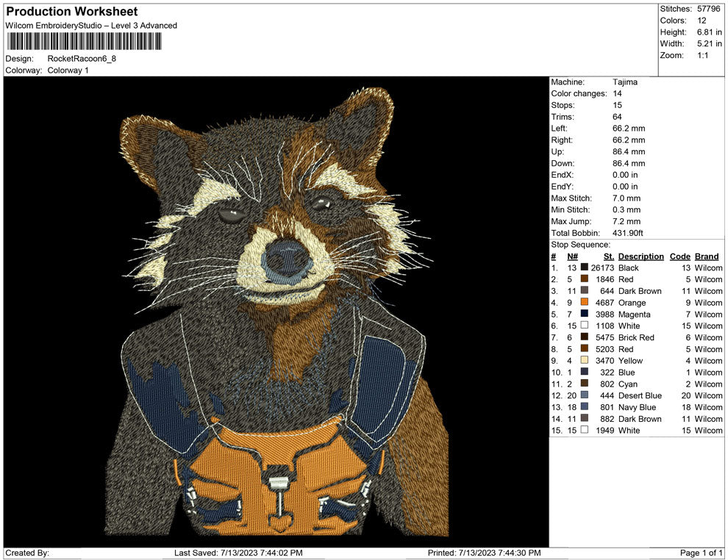Select the Magenta swatch in stop 5
728x560 pixels.
pyautogui.click(x=585, y=315)
